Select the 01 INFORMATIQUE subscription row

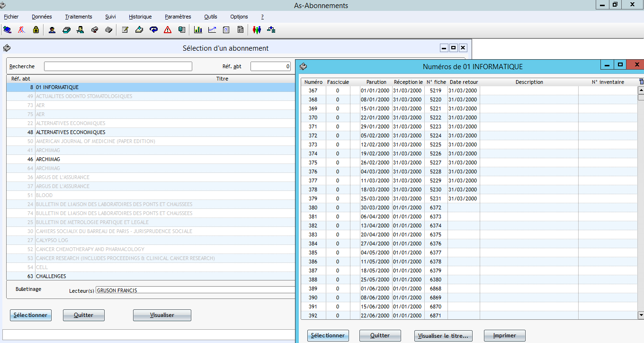click(x=151, y=87)
